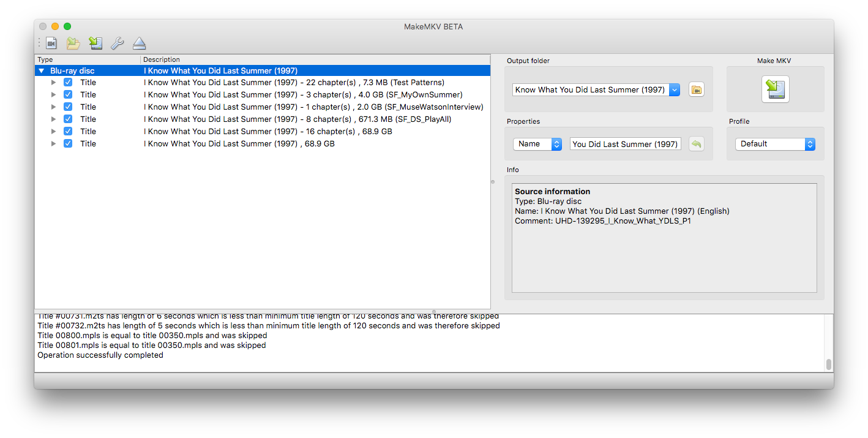Image resolution: width=868 pixels, height=438 pixels.
Task: Select title row with 671.3 MB
Action: 263,119
